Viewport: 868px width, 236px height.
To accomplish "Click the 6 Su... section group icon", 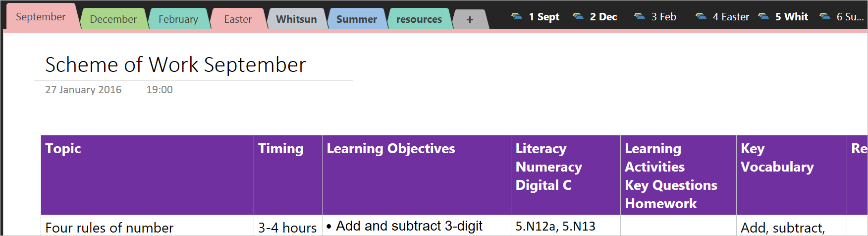I will tap(825, 16).
